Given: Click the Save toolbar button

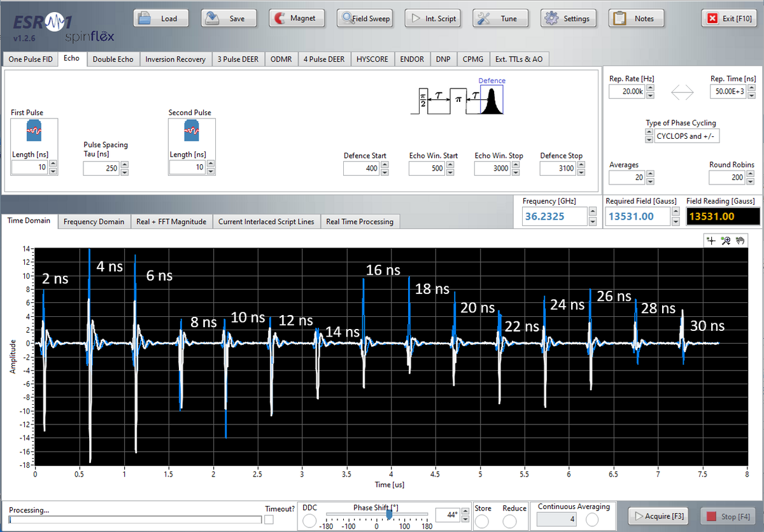Looking at the screenshot, I should 230,18.
